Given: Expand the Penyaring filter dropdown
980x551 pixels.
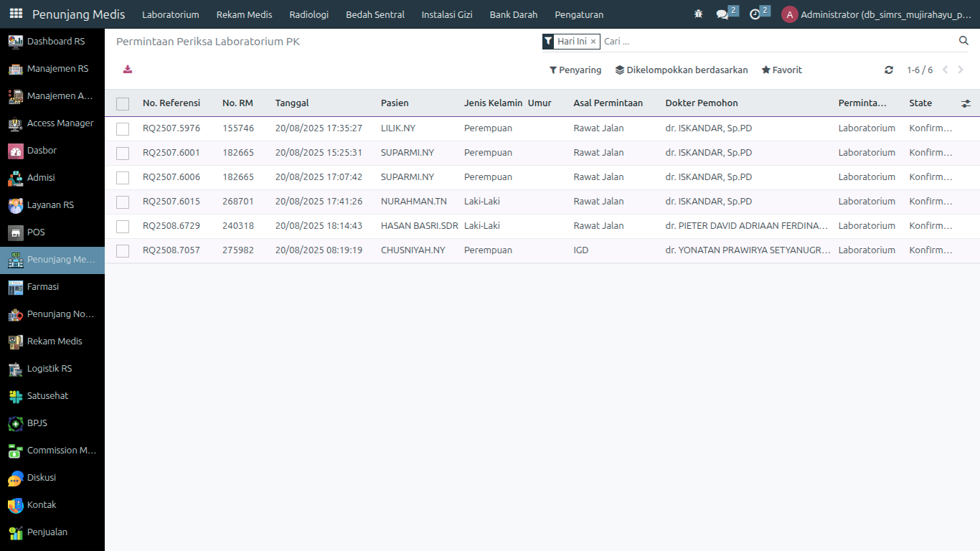Looking at the screenshot, I should tap(575, 70).
